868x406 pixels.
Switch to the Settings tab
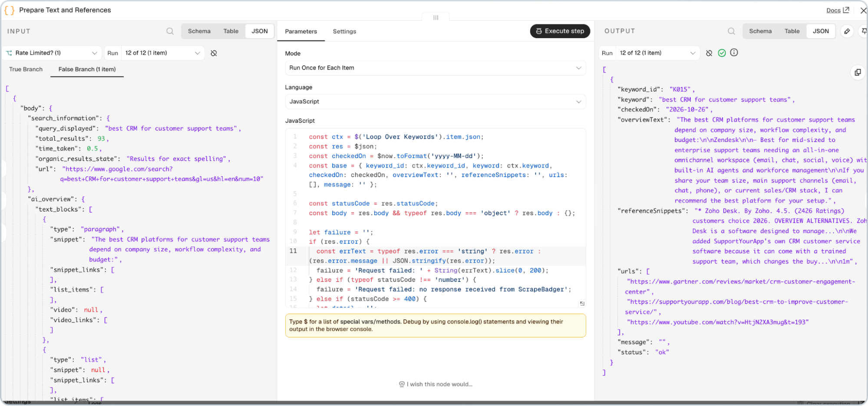pyautogui.click(x=344, y=31)
